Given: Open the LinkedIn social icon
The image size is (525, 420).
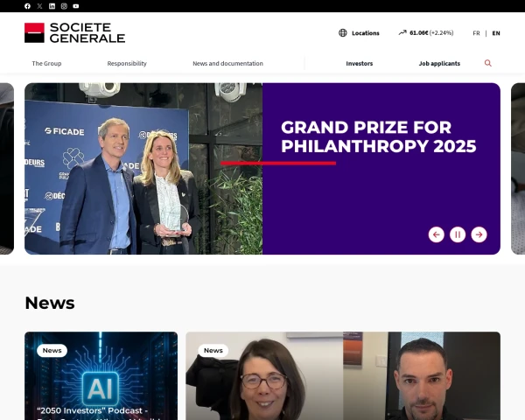Looking at the screenshot, I should pos(52,6).
